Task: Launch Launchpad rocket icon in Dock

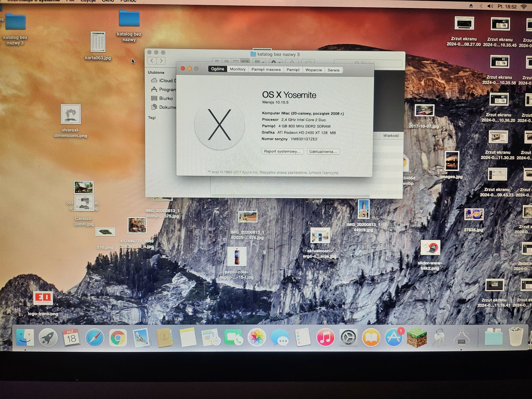Action: point(48,338)
